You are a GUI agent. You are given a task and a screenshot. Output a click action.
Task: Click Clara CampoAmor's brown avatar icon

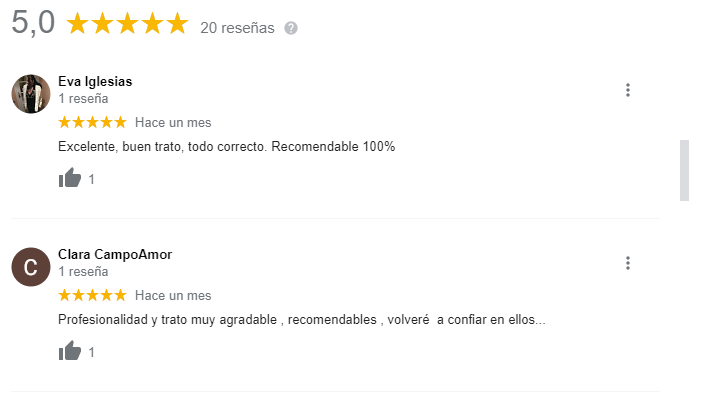[31, 266]
